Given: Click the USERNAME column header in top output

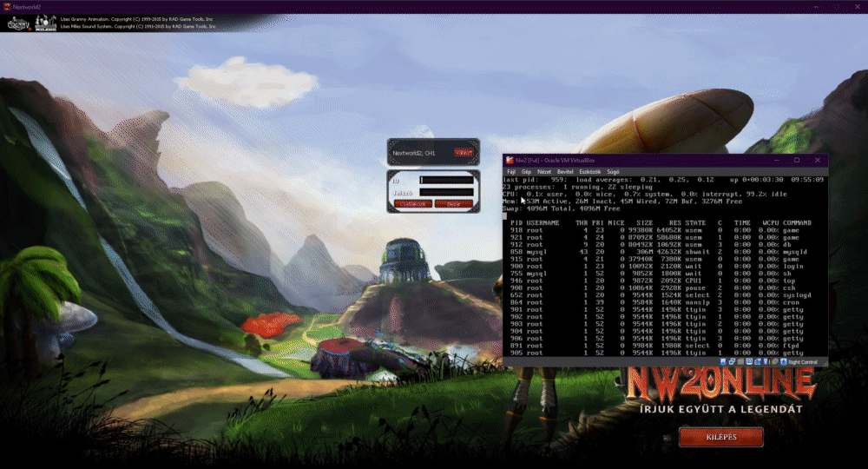Looking at the screenshot, I should (x=542, y=222).
